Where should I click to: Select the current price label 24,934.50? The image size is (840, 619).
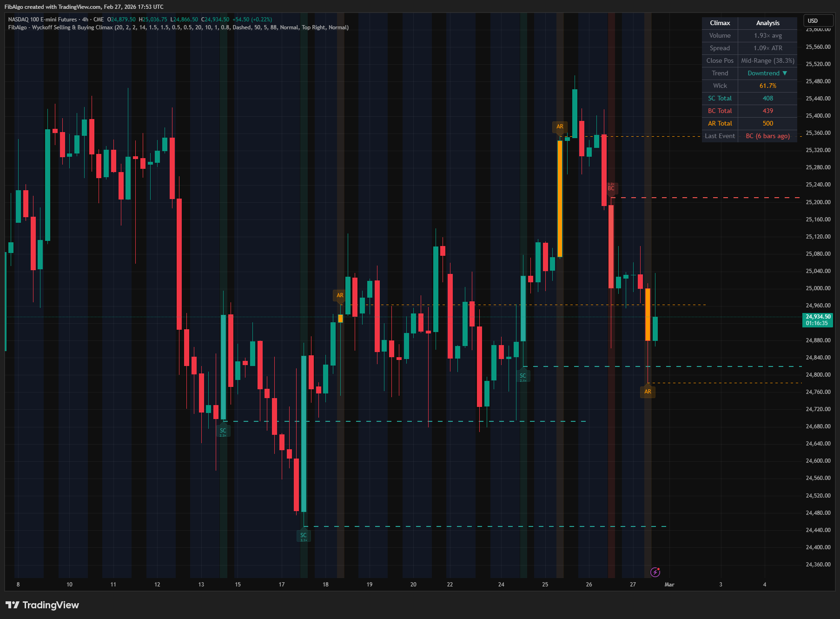[x=817, y=316]
